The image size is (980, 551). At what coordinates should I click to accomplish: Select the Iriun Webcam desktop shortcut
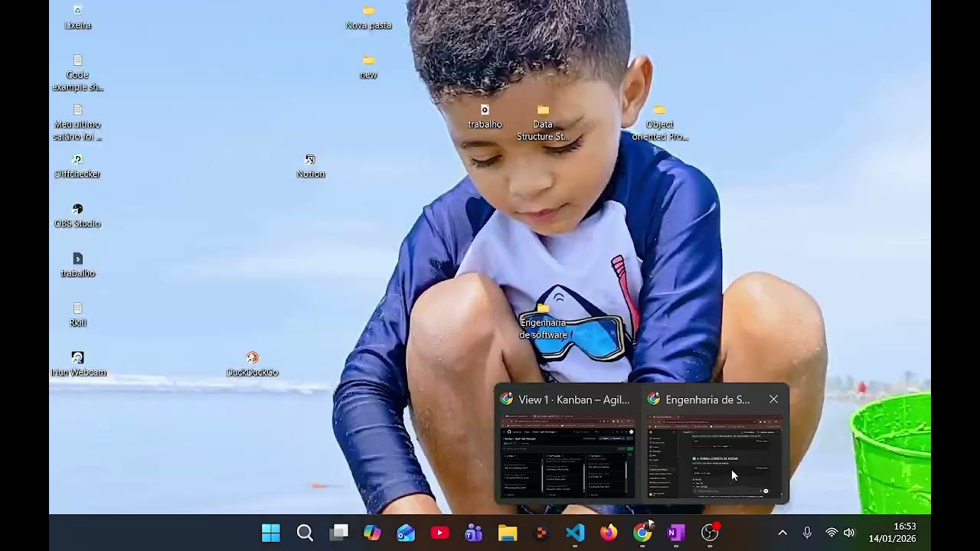77,365
